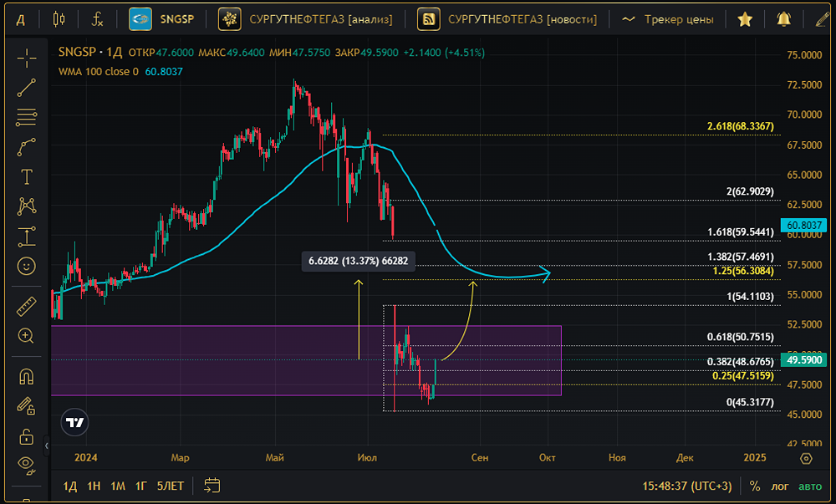Click the star favorites icon
This screenshot has height=504, width=836.
(x=745, y=20)
